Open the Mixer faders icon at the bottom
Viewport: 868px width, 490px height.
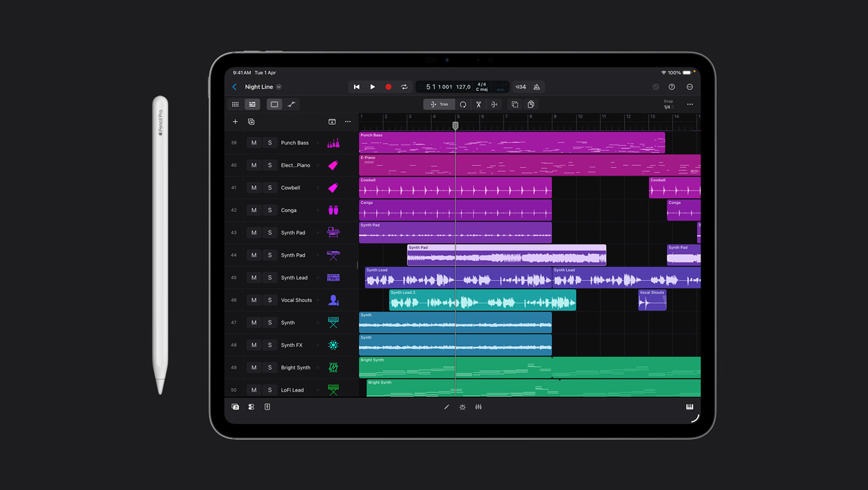pyautogui.click(x=479, y=407)
